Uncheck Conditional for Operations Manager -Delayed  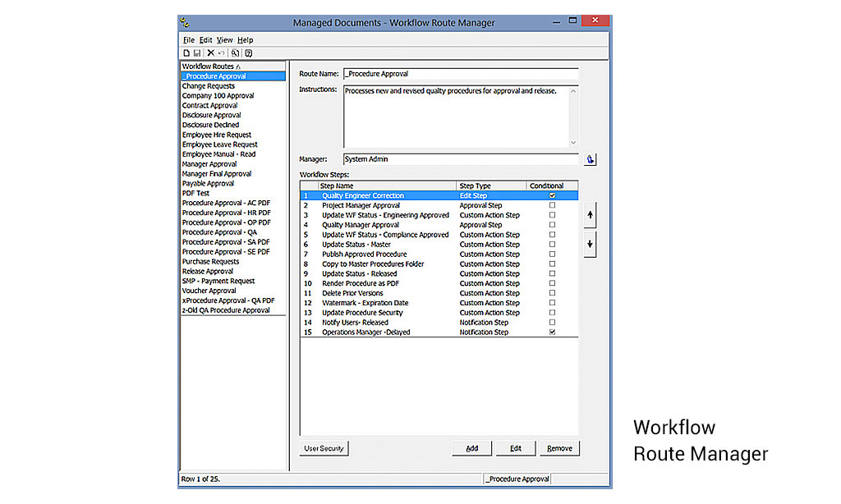pyautogui.click(x=552, y=332)
